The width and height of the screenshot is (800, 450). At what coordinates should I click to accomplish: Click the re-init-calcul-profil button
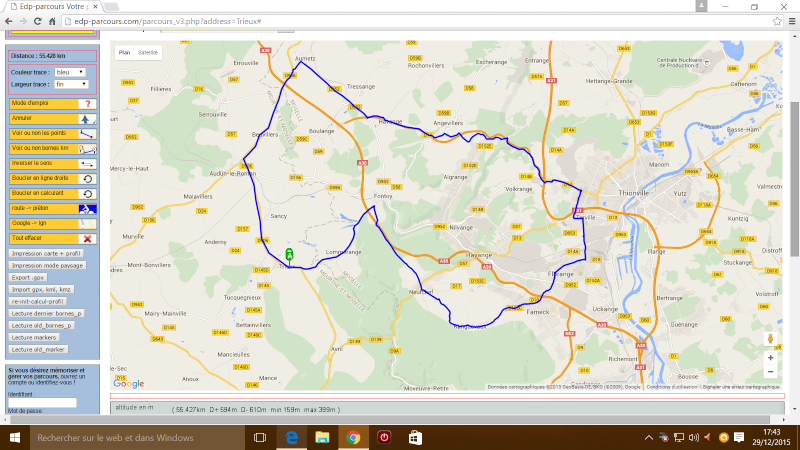click(37, 302)
